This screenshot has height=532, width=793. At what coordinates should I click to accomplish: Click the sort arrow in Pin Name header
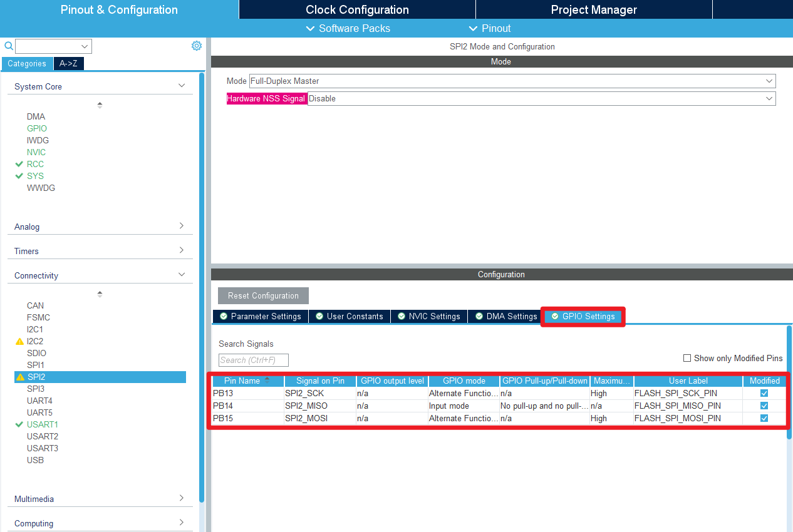click(267, 380)
